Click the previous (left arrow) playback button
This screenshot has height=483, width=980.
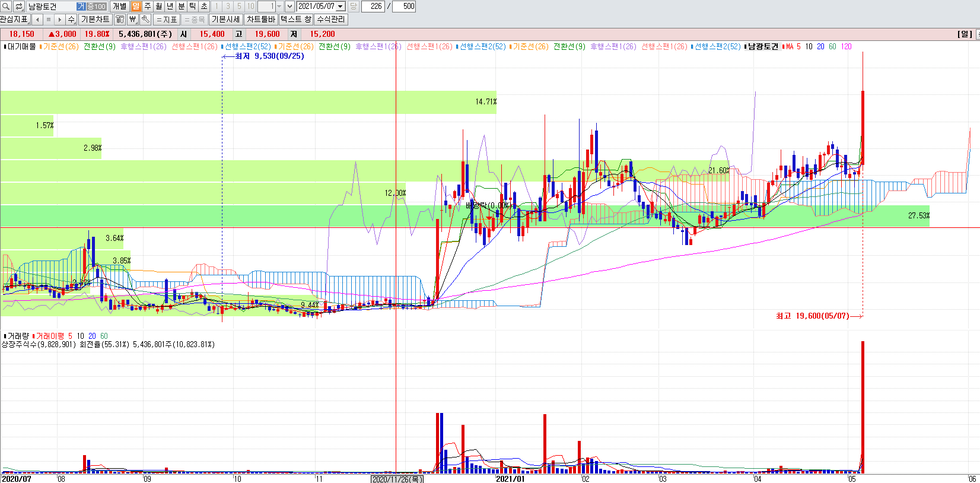point(37,20)
